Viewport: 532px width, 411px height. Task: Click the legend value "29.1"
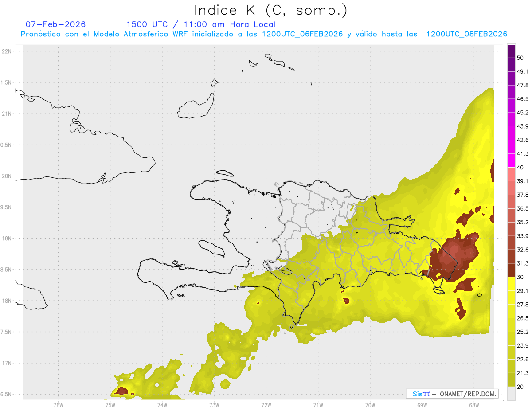[523, 291]
